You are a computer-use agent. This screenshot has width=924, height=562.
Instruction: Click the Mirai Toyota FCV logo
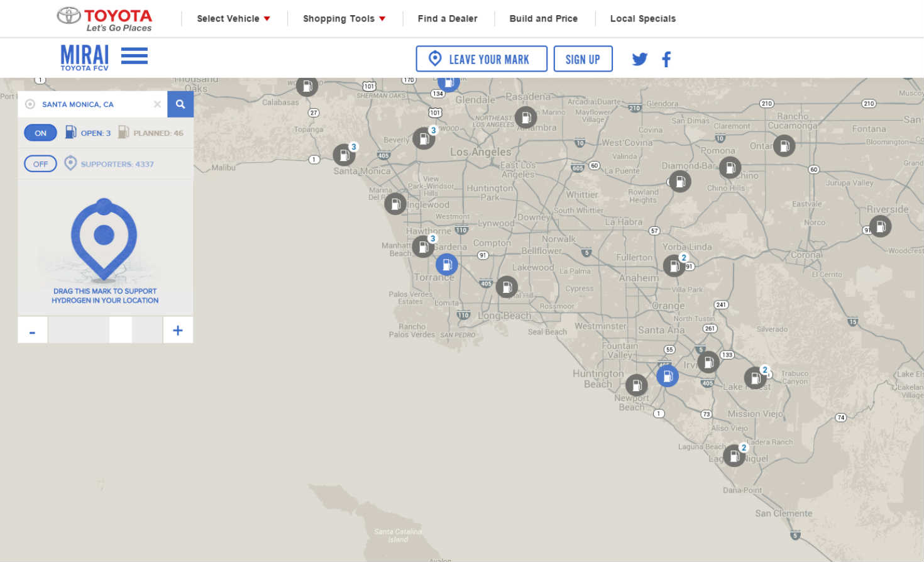[85, 57]
